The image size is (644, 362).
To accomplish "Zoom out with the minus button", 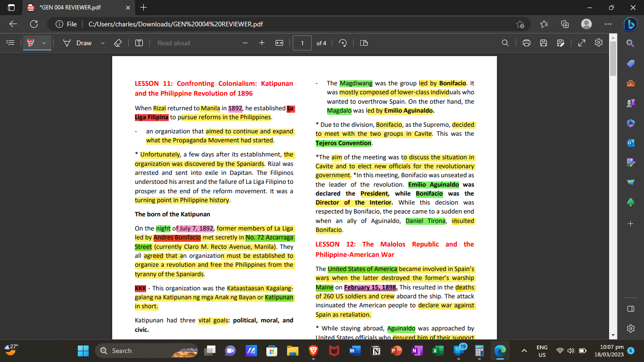I will [x=245, y=43].
